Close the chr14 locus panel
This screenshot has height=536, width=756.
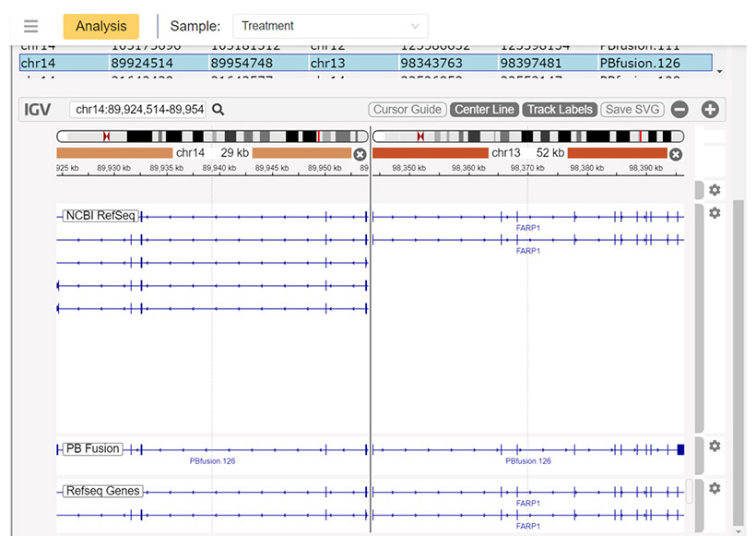click(x=360, y=154)
